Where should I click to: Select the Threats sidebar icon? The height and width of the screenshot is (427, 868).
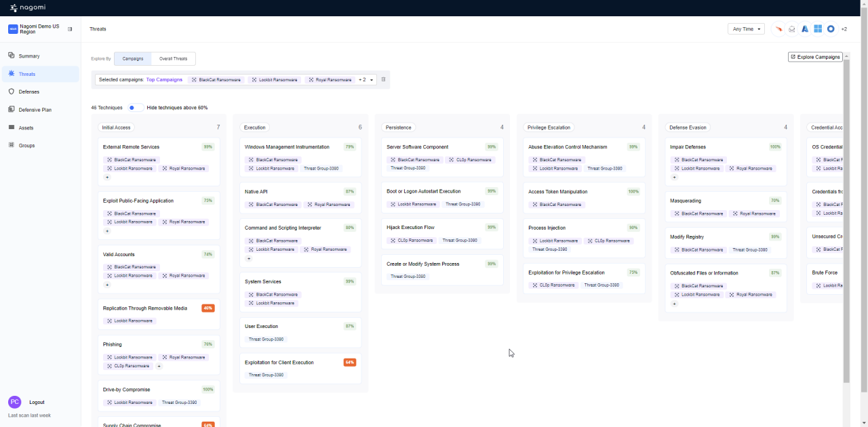pyautogui.click(x=12, y=73)
